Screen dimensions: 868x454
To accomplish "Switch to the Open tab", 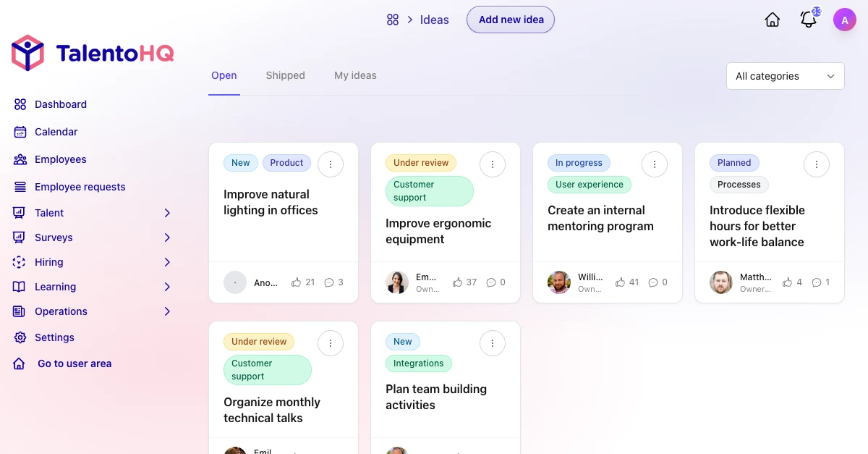I will pyautogui.click(x=224, y=75).
